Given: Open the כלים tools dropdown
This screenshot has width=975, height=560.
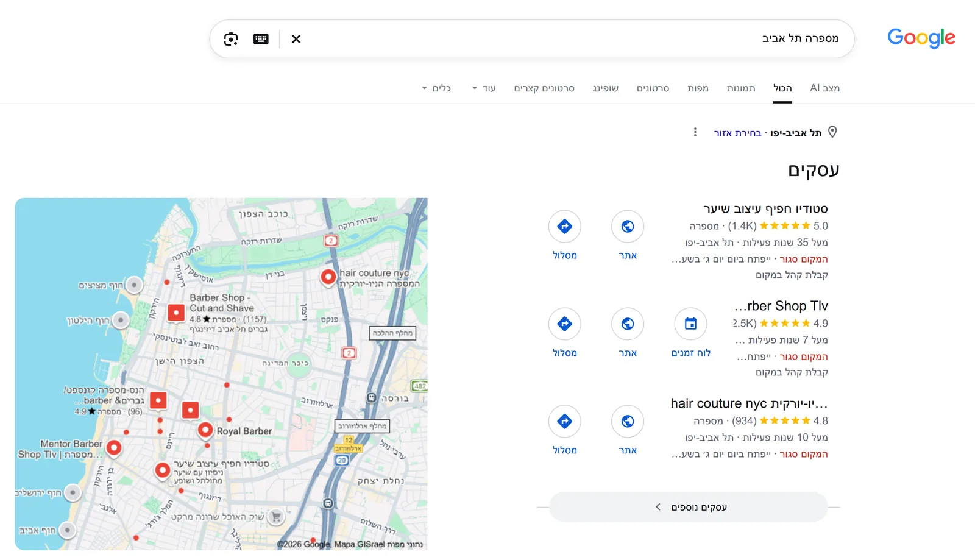Looking at the screenshot, I should click(x=436, y=88).
